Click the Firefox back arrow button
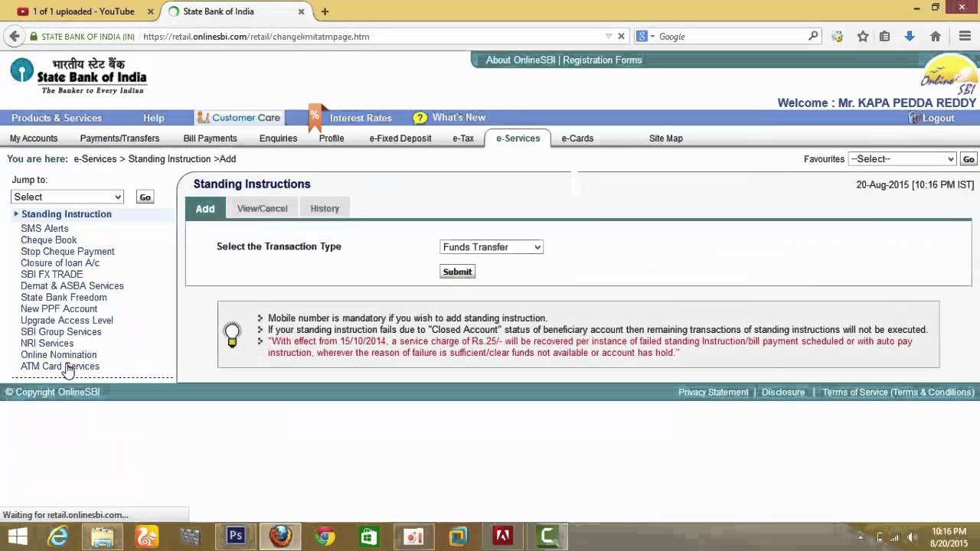Image resolution: width=980 pixels, height=551 pixels. [x=15, y=36]
